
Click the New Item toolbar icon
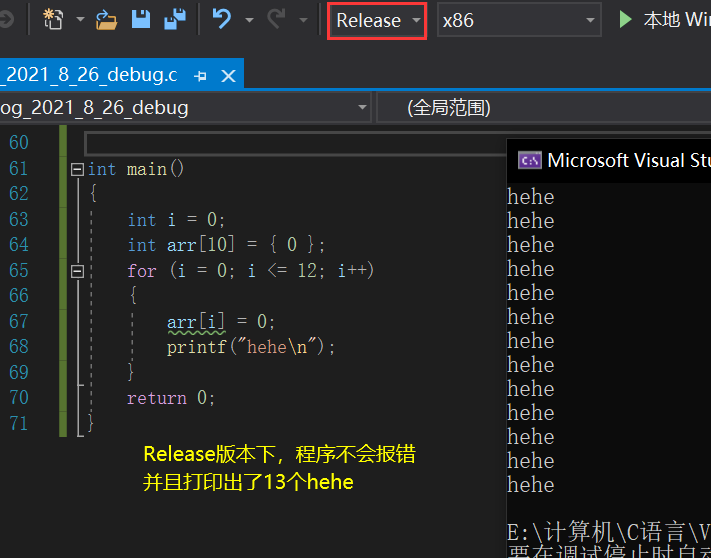click(54, 19)
